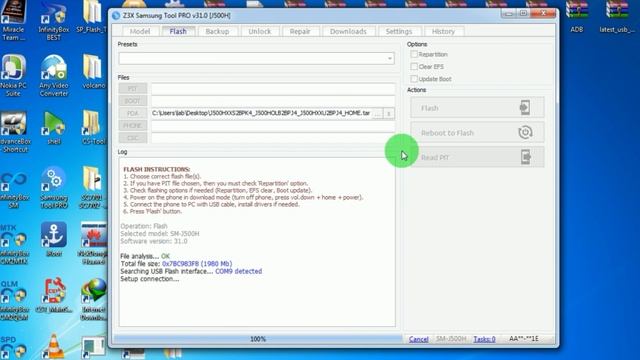Click the Read PIT button
This screenshot has width=640, height=360.
(x=477, y=157)
